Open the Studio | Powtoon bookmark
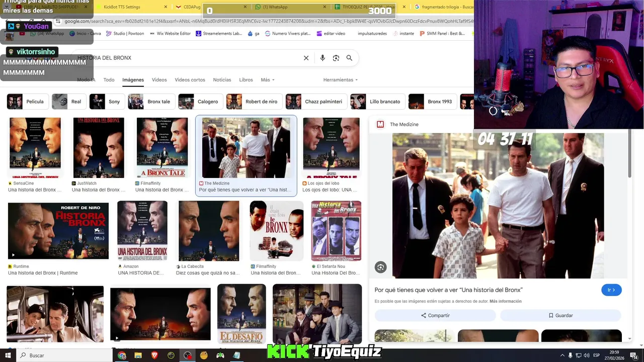This screenshot has width=644, height=362. (x=125, y=34)
